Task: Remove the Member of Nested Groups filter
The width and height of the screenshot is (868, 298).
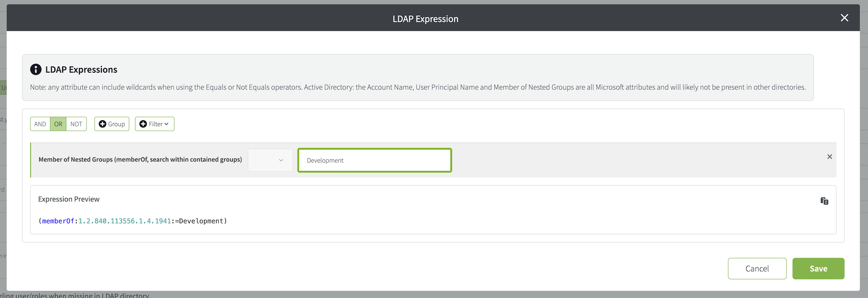Action: pos(829,157)
